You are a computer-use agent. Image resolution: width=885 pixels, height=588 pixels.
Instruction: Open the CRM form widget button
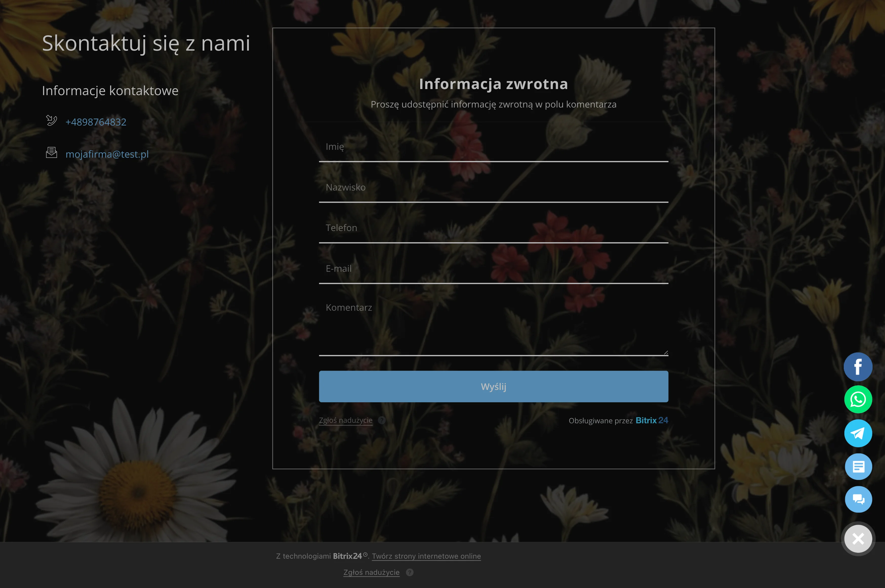click(x=858, y=467)
